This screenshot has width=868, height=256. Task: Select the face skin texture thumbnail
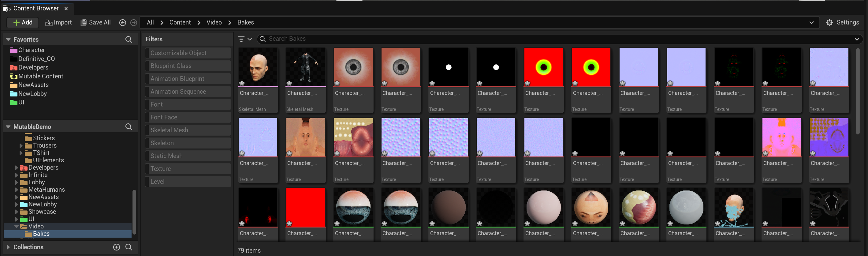pyautogui.click(x=306, y=137)
